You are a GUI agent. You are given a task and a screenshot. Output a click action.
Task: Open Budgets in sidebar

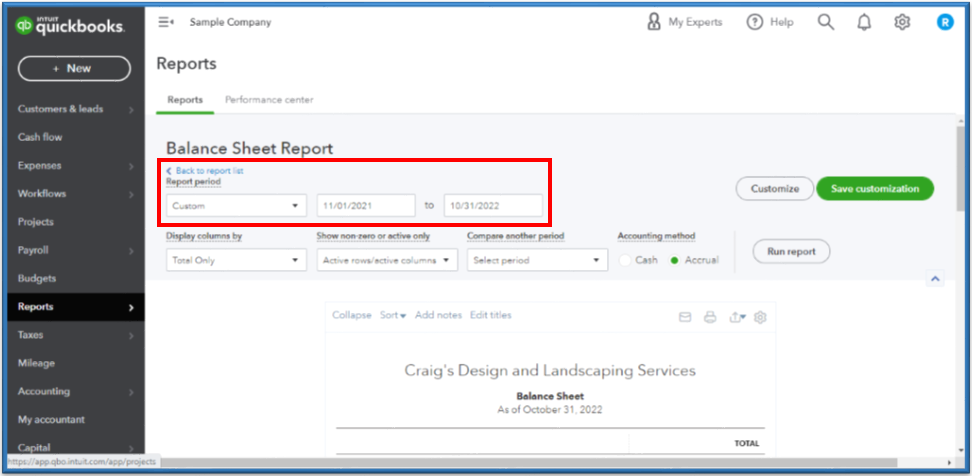coord(37,278)
